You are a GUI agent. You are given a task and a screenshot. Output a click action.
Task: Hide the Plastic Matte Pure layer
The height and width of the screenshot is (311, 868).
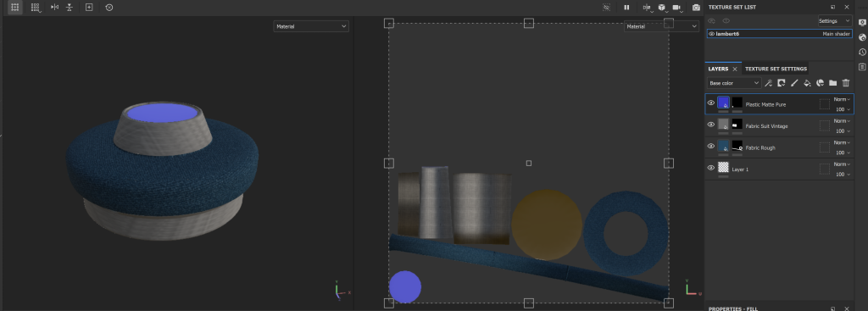[x=711, y=103]
